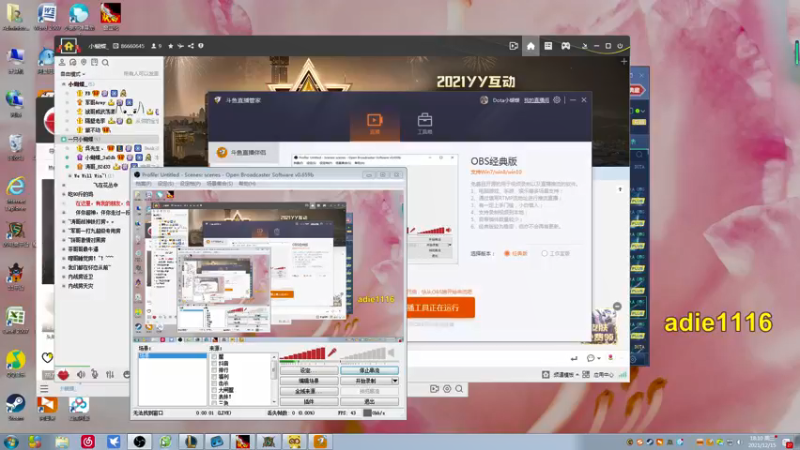Click OBS Exit button

point(369,402)
